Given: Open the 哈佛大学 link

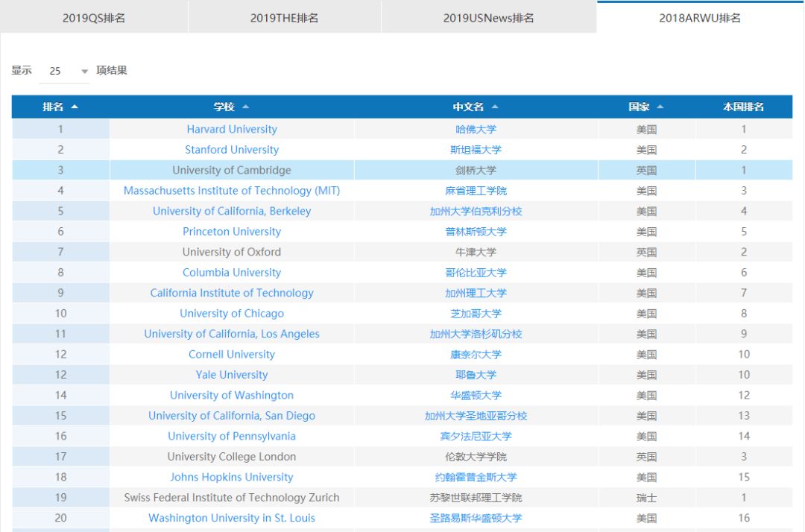Looking at the screenshot, I should 476,130.
